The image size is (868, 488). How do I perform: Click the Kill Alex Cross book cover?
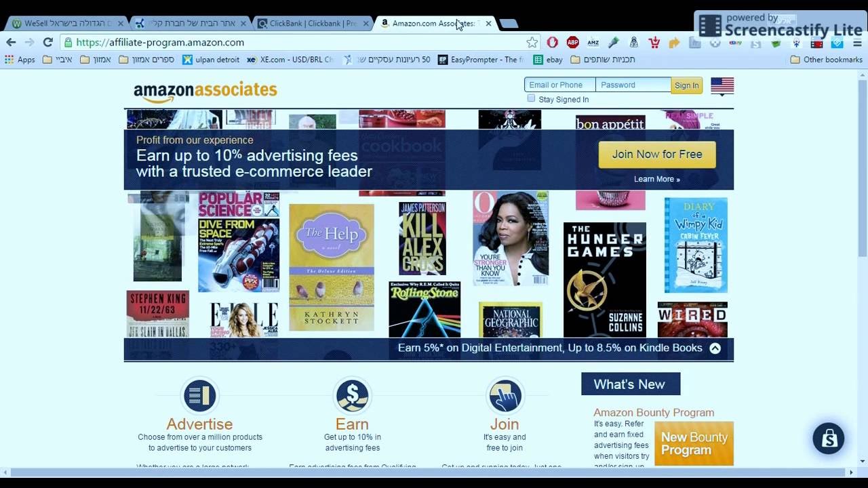tap(422, 239)
